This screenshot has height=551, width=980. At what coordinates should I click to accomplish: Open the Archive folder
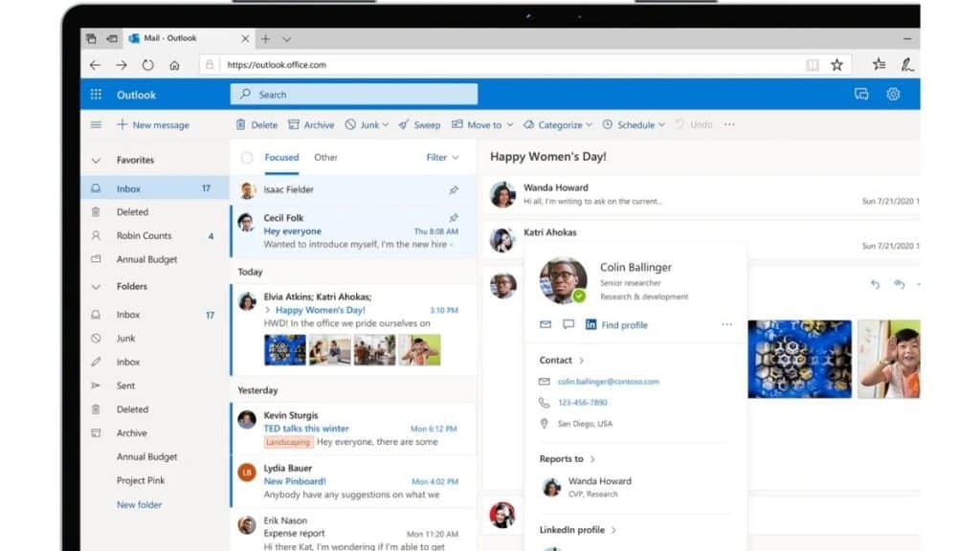tap(155, 433)
